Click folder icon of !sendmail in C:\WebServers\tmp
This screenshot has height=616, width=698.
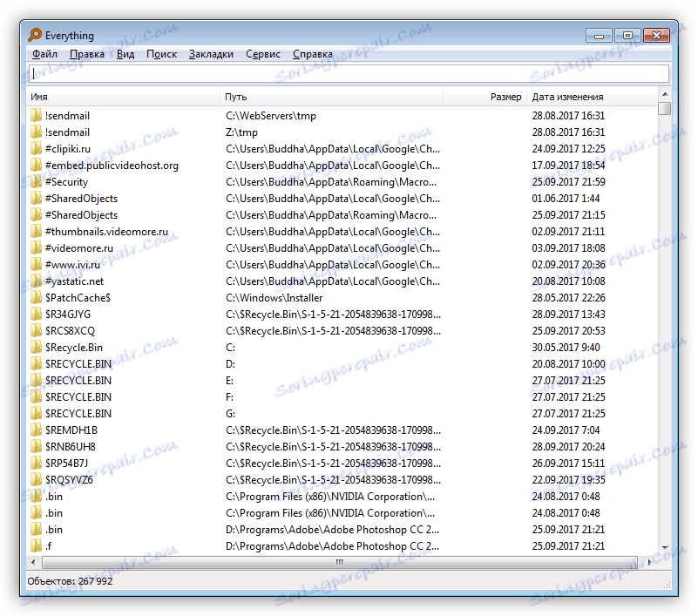pos(36,116)
